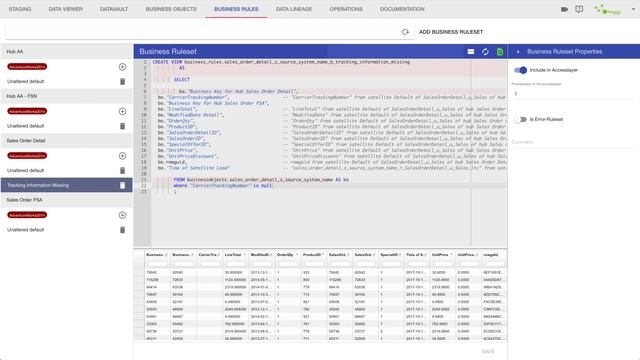Click the green company logo
This screenshot has width=640, height=360.
(x=608, y=10)
